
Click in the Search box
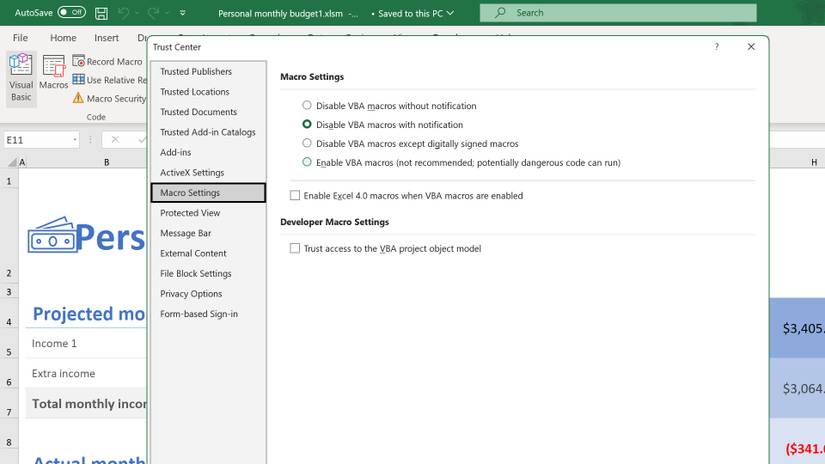[618, 13]
